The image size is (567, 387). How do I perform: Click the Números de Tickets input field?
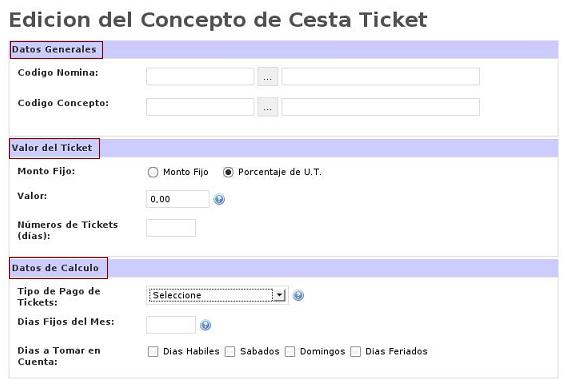click(171, 228)
